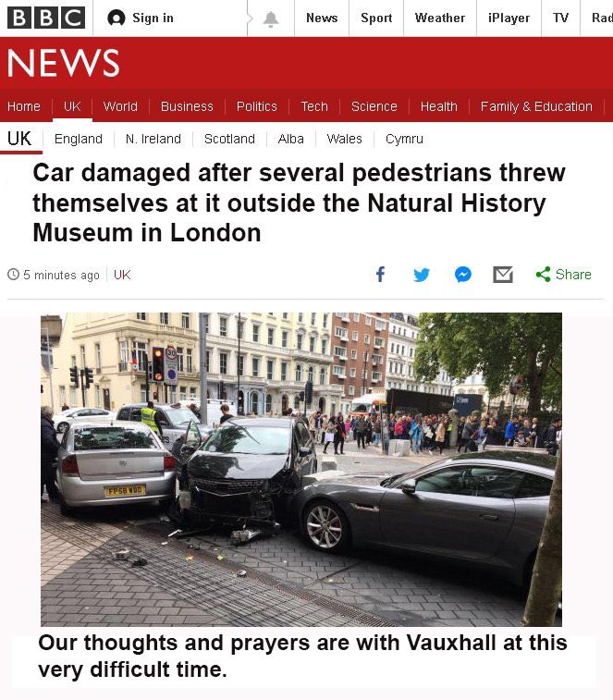Click the red UK tag beside timestamp
The width and height of the screenshot is (613, 700).
[x=122, y=275]
